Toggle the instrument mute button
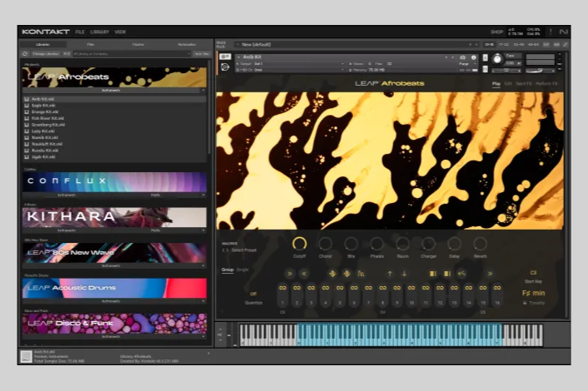The width and height of the screenshot is (588, 391). (485, 69)
